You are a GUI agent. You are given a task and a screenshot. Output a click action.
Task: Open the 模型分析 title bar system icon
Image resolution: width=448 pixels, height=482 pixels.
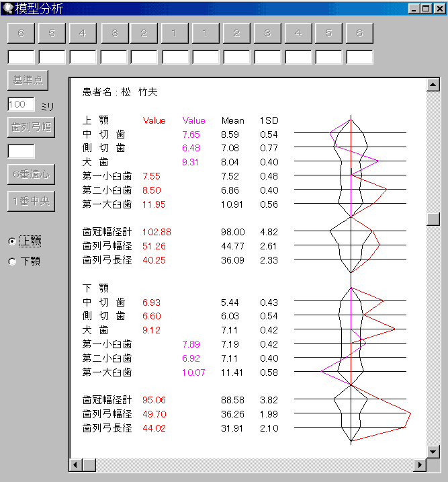pyautogui.click(x=8, y=9)
